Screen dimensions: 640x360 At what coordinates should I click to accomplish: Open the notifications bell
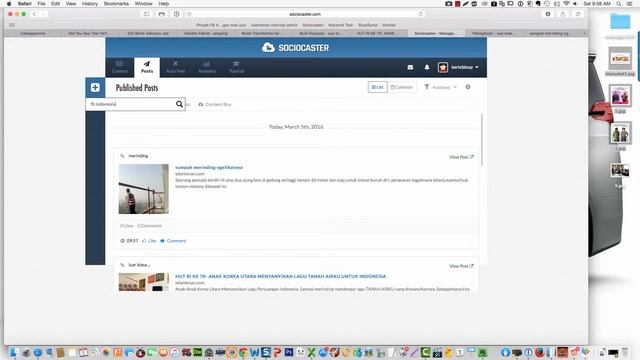pyautogui.click(x=427, y=67)
